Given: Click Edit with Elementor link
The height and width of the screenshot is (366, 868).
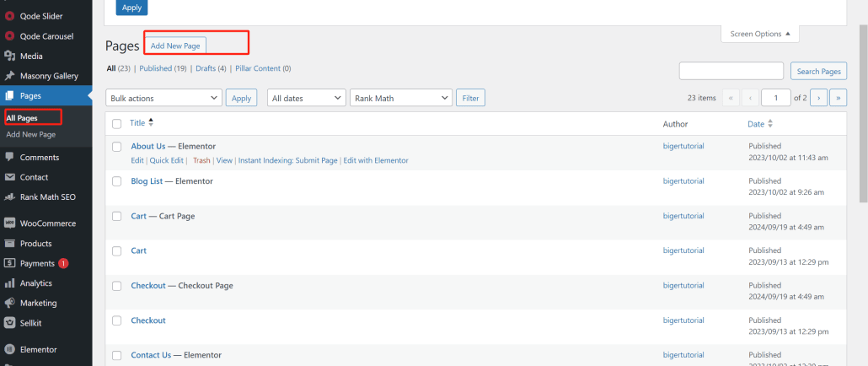Looking at the screenshot, I should click(x=376, y=160).
